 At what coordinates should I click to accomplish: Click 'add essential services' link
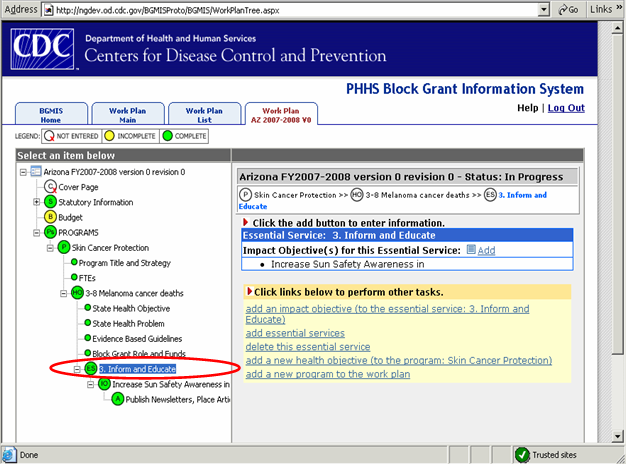pyautogui.click(x=295, y=333)
